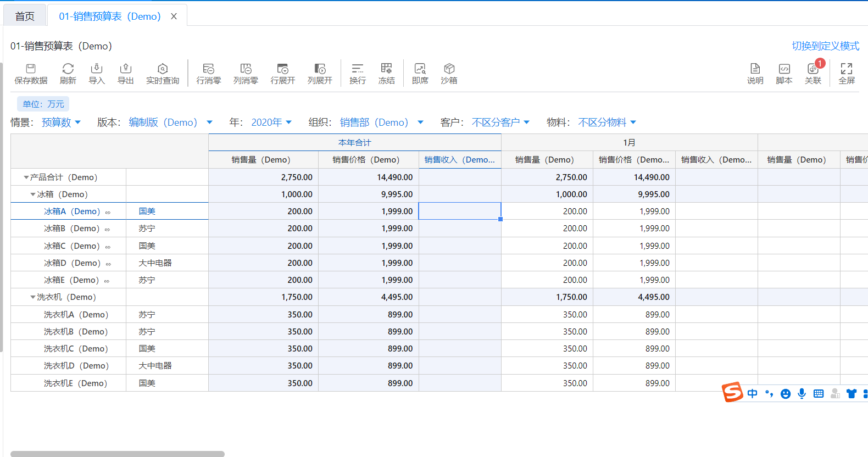The width and height of the screenshot is (868, 457).
Task: Open the Script (脚本) panel
Action: coord(784,69)
